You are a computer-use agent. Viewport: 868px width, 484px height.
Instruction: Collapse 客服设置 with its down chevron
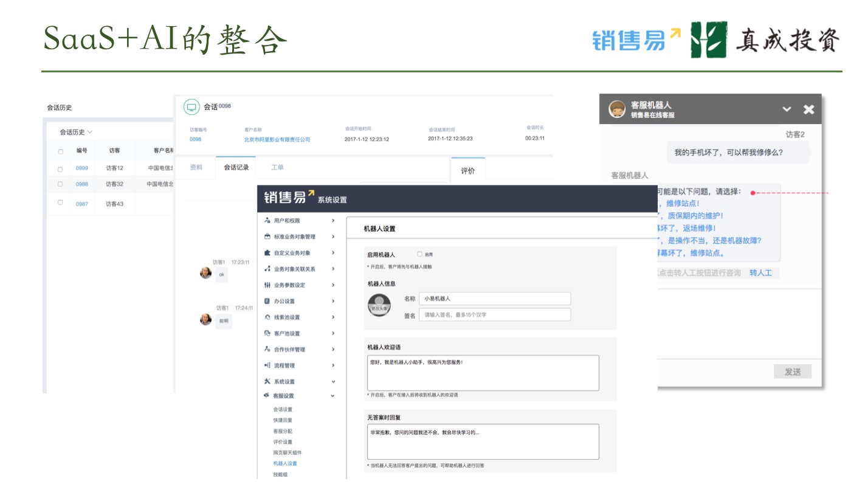333,396
